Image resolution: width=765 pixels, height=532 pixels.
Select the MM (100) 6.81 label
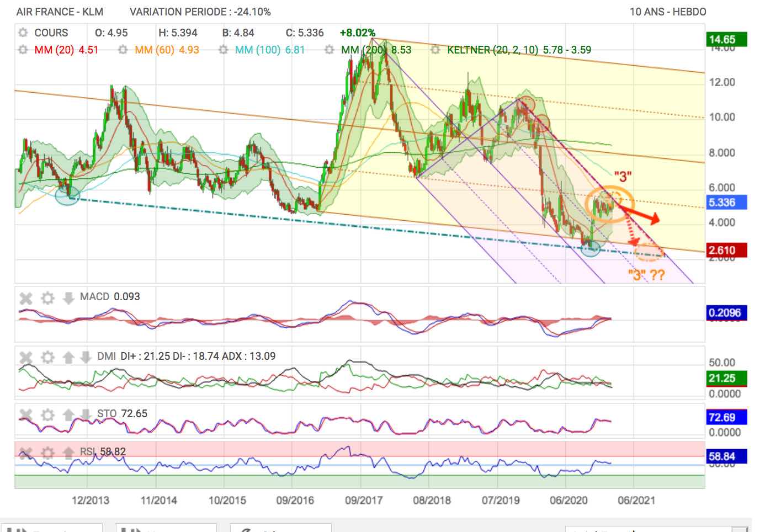tap(270, 50)
